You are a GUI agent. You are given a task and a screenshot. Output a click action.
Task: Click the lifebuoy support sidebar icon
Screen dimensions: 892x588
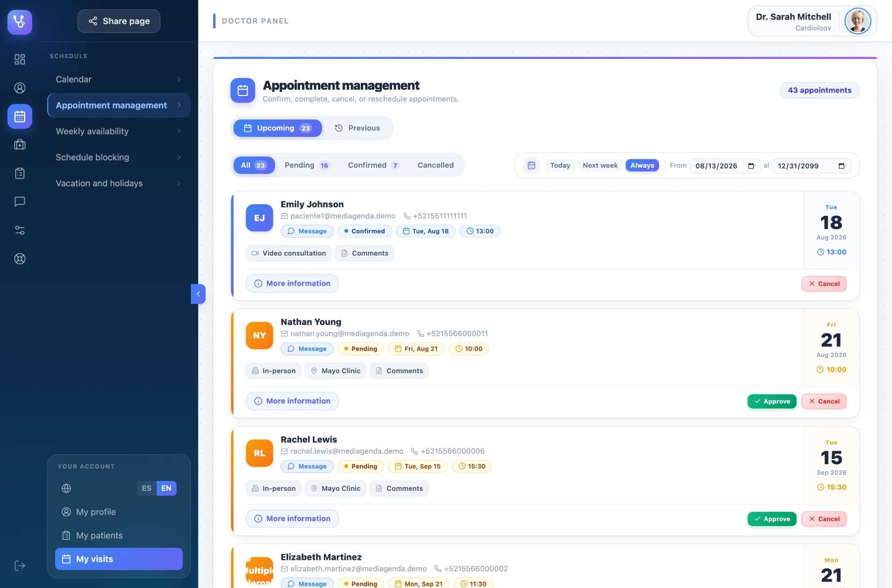20,259
